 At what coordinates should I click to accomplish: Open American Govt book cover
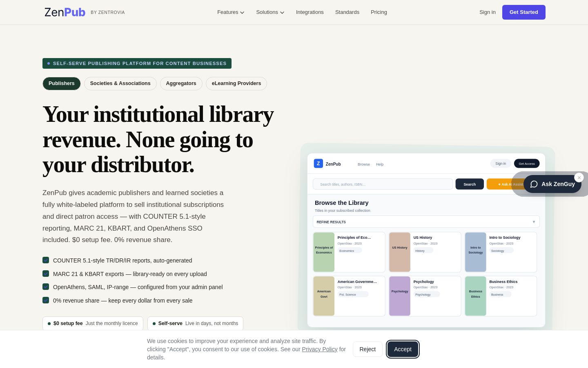pyautogui.click(x=324, y=296)
